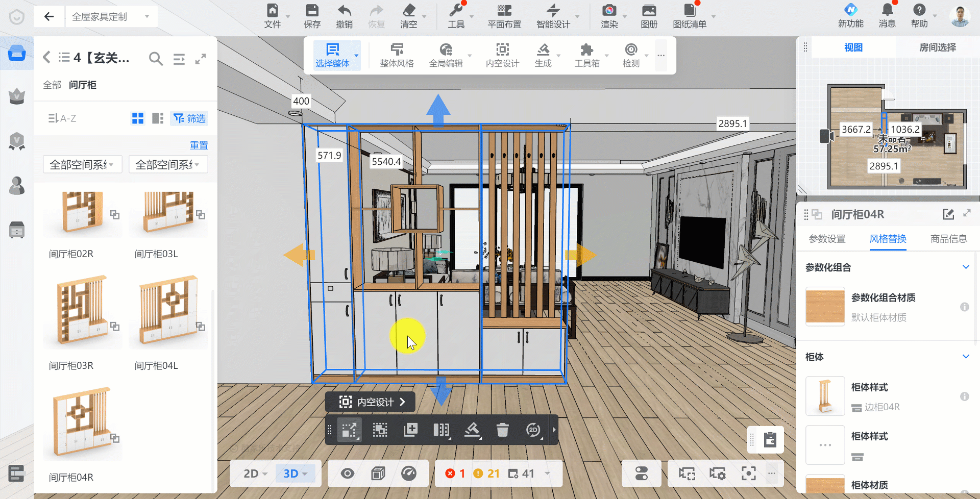Click the 参数化组合材质 wood swatch
Viewport: 980px width, 499px height.
tap(825, 307)
